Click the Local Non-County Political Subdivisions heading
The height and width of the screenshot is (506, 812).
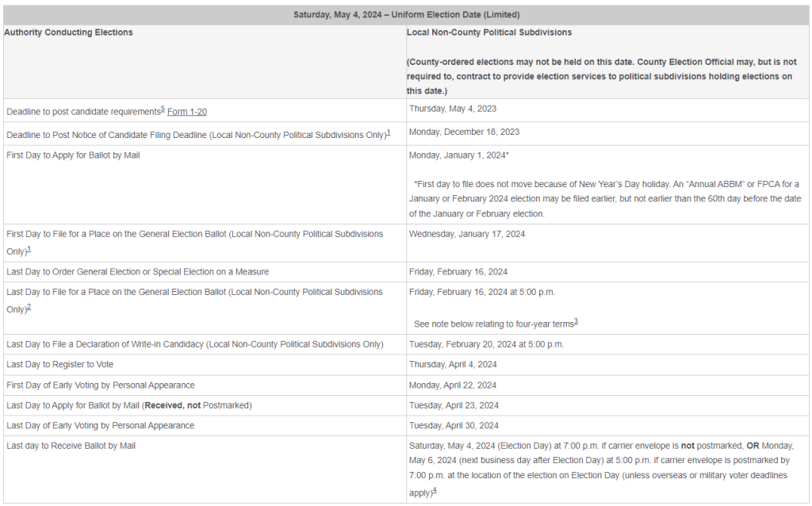(489, 33)
